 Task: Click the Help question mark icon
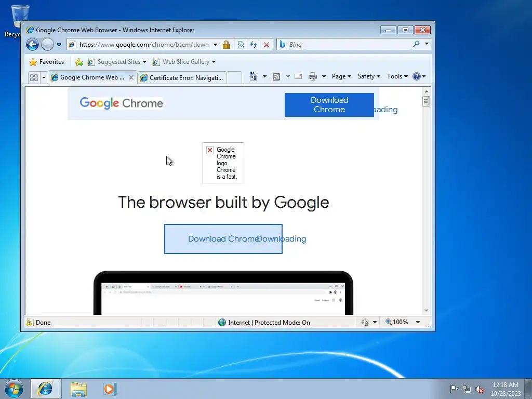(417, 76)
